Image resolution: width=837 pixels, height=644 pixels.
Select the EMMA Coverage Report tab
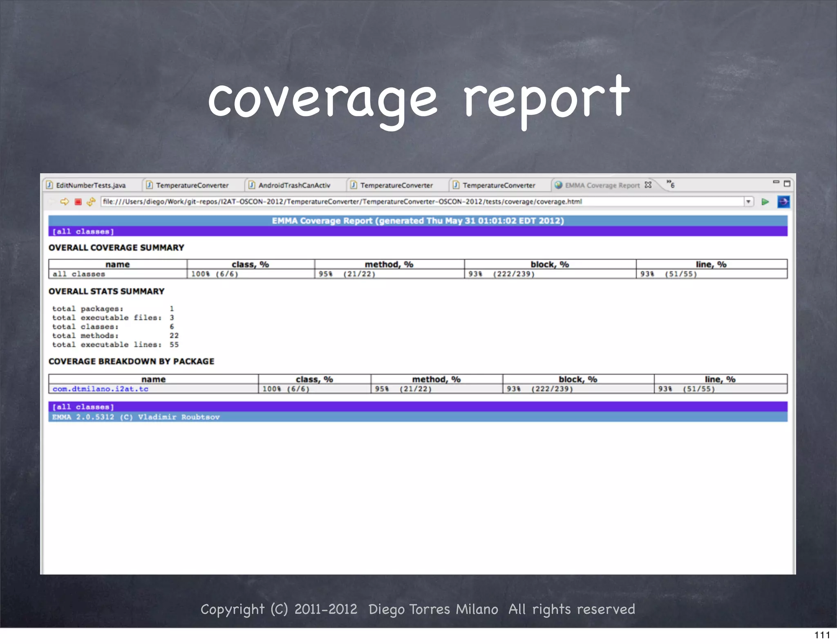pos(602,185)
